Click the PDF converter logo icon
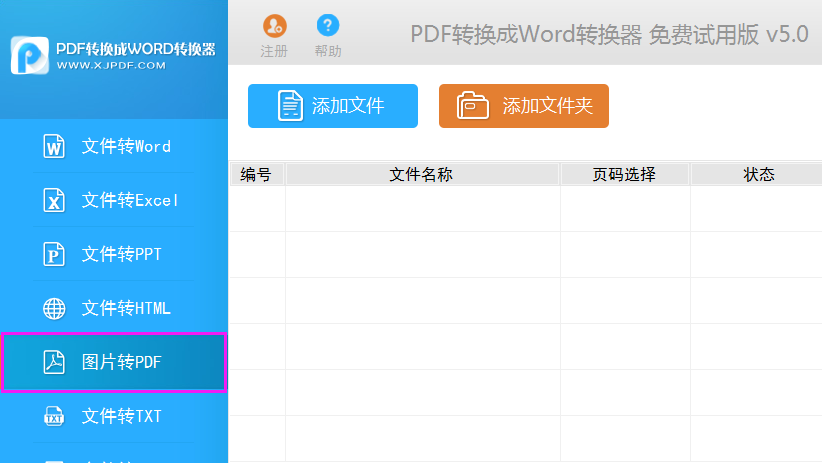822x463 pixels. 30,55
